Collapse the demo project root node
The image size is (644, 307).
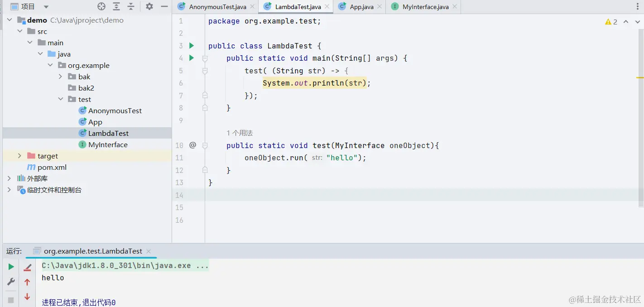coord(10,20)
